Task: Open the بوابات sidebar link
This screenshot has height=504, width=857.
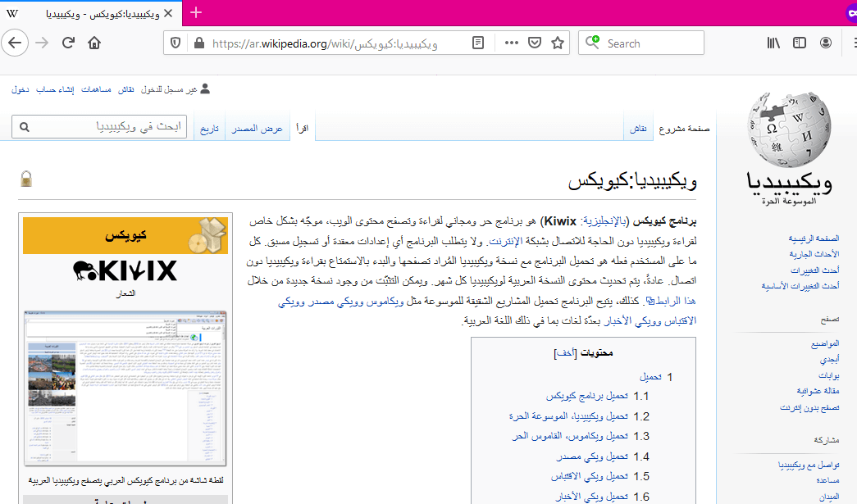Action: point(828,375)
